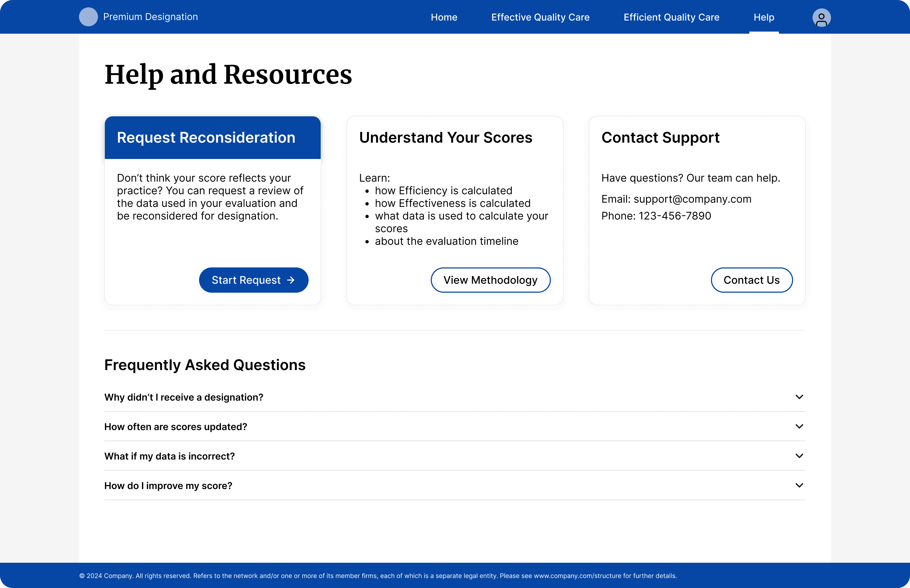Click the round Premium Designation logo
This screenshot has height=588, width=910.
click(88, 17)
